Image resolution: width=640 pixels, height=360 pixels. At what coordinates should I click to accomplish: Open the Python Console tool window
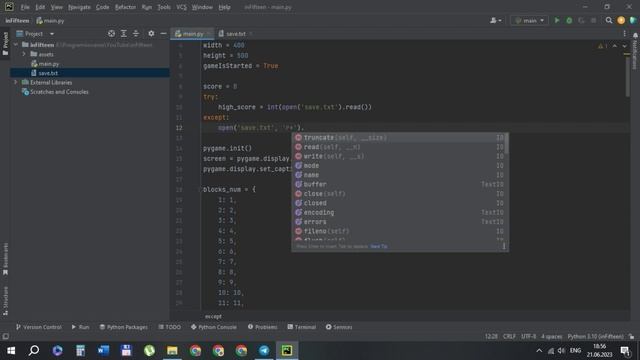click(x=213, y=327)
